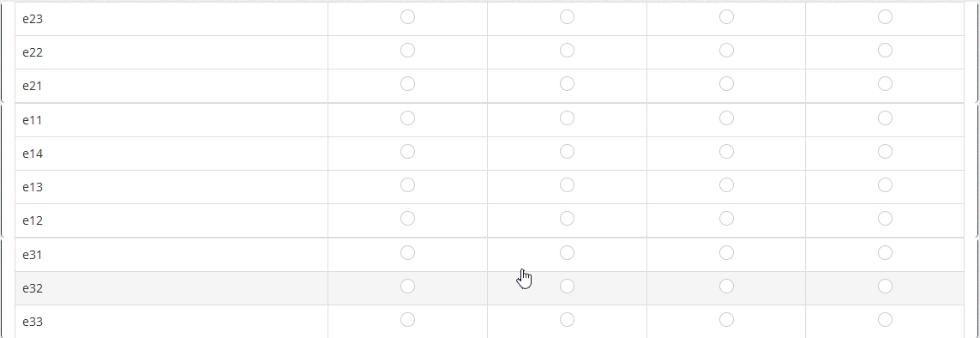
Task: Click the e32 row label
Action: 33,288
